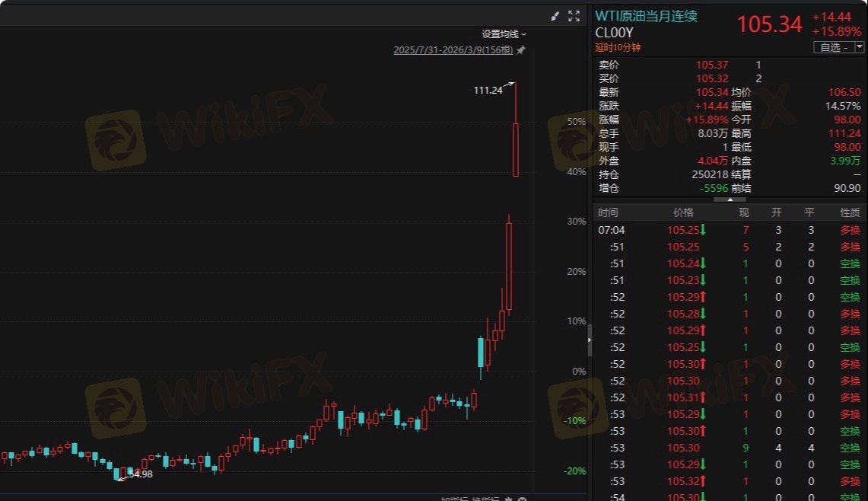Click the 买价 label
This screenshot has width=868, height=501.
[x=609, y=78]
